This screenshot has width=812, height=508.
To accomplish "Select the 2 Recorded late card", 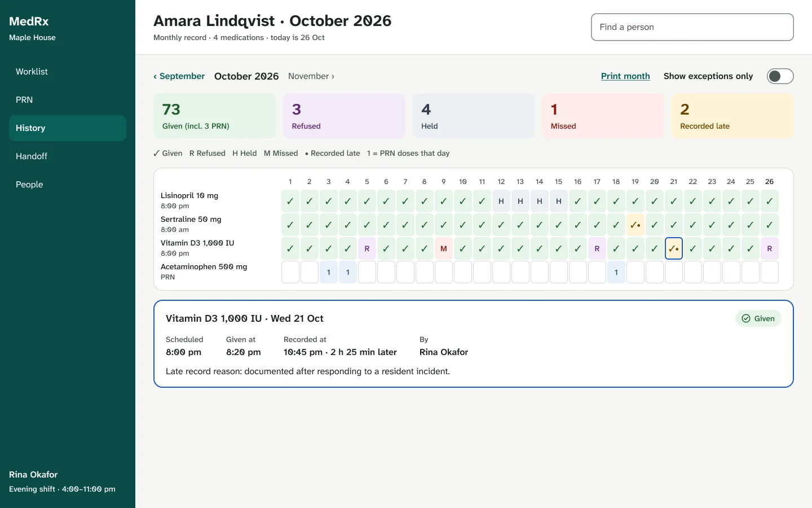I will [732, 116].
